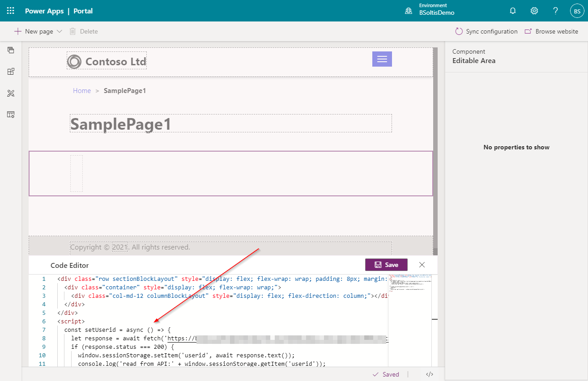Close the Code Editor panel
588x381 pixels.
click(422, 265)
